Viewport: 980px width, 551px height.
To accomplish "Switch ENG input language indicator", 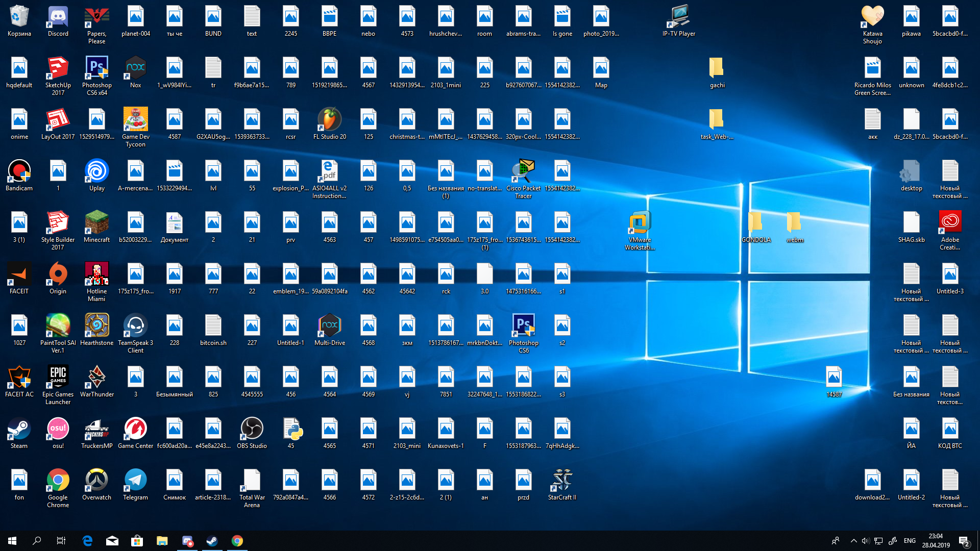I will pos(910,541).
